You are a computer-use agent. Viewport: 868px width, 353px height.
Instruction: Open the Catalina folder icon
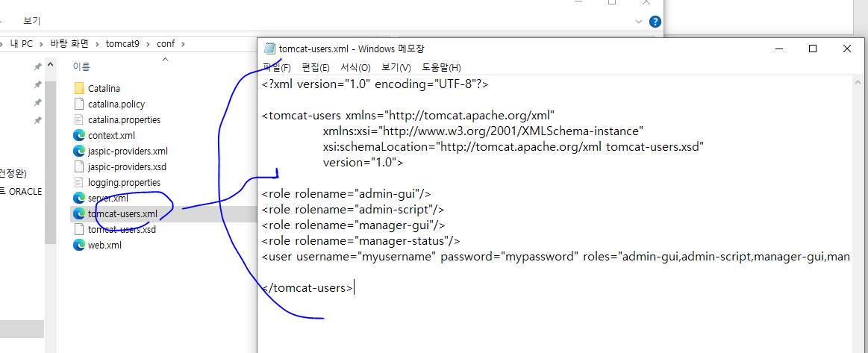click(x=78, y=88)
